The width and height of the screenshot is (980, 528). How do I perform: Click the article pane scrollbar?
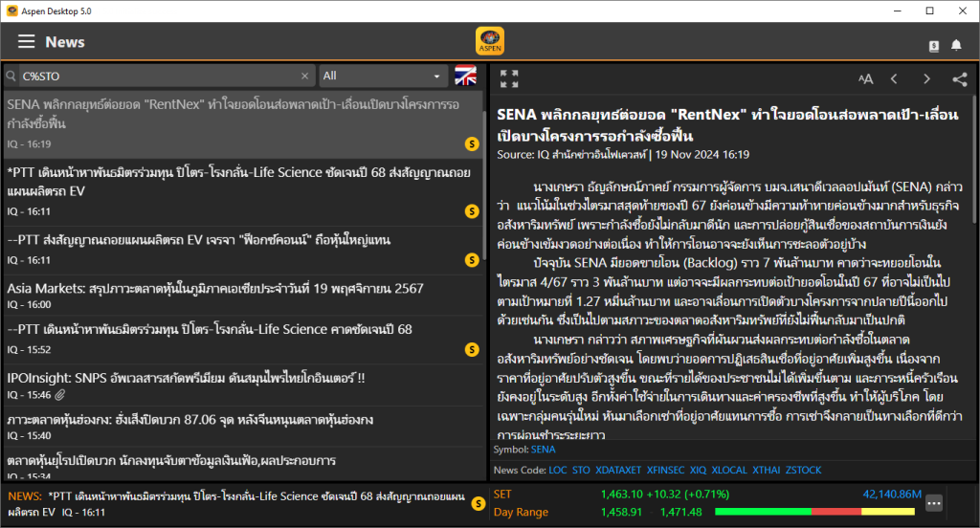(975, 160)
